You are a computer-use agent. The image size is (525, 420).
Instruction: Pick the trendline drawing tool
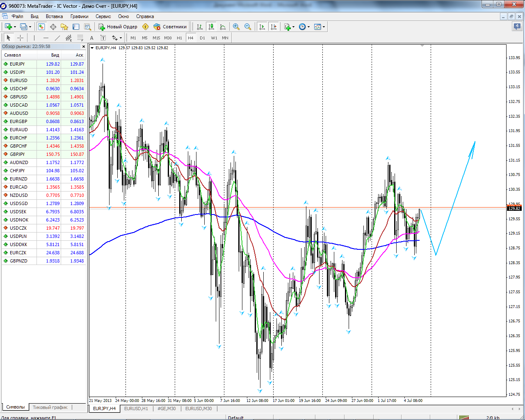click(x=57, y=38)
